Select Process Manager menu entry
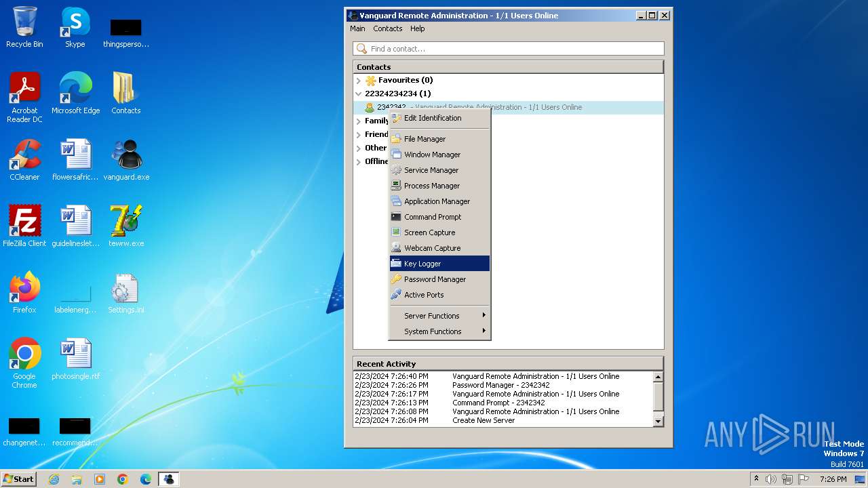The image size is (868, 488). pos(439,186)
